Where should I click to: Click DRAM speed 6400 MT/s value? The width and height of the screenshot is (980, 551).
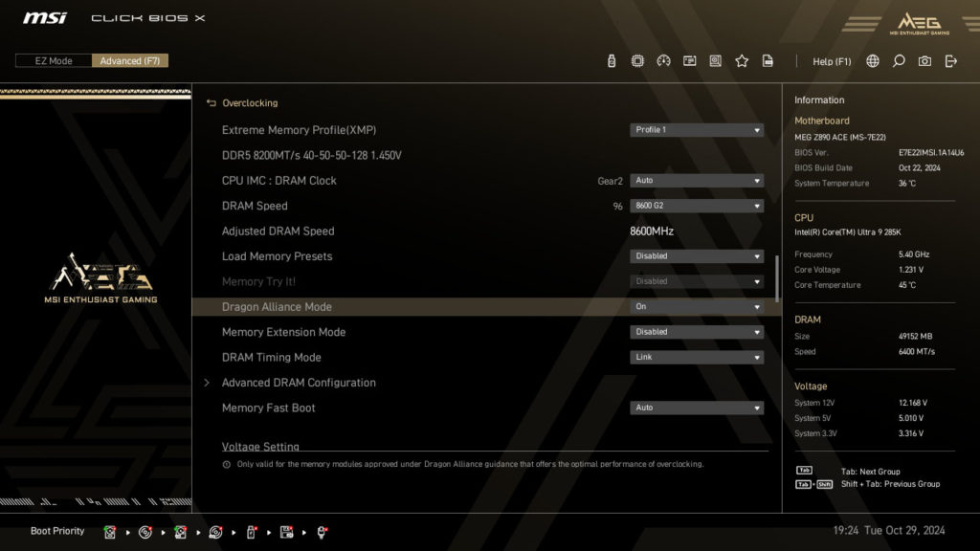point(916,352)
